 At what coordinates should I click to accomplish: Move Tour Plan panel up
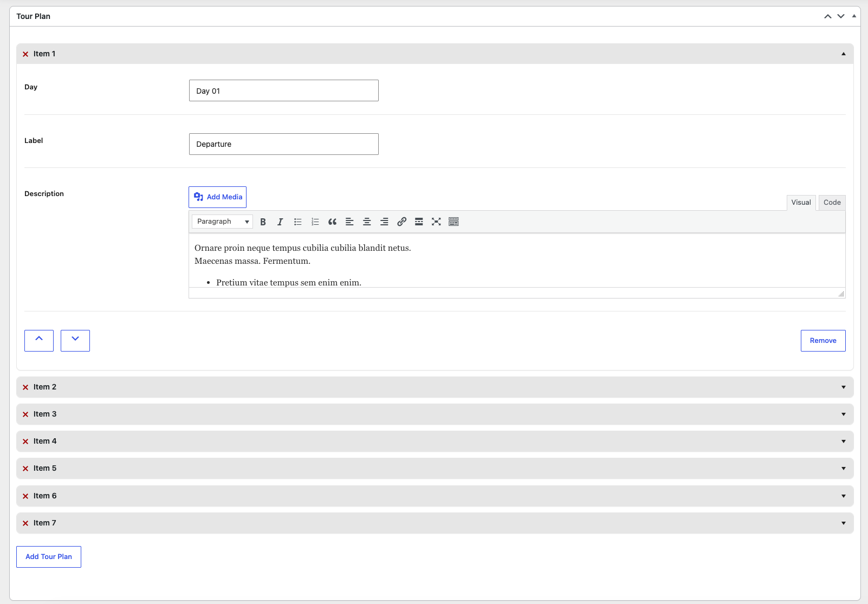(828, 16)
